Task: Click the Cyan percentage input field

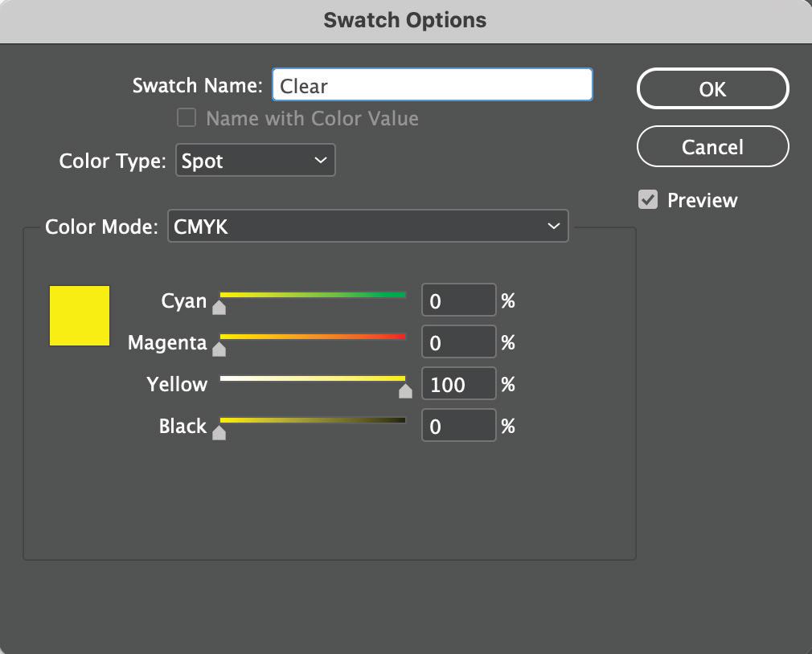Action: [458, 301]
